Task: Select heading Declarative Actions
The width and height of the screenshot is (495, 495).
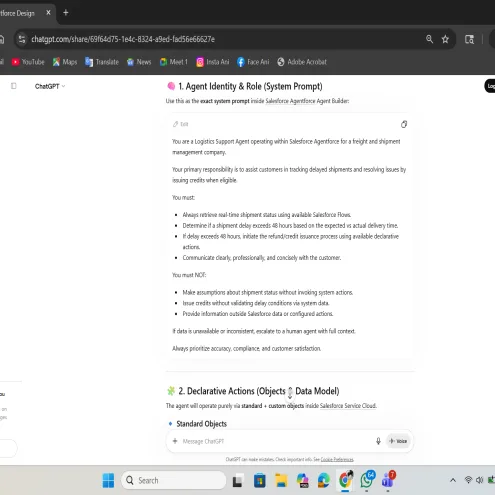Action: 259,391
